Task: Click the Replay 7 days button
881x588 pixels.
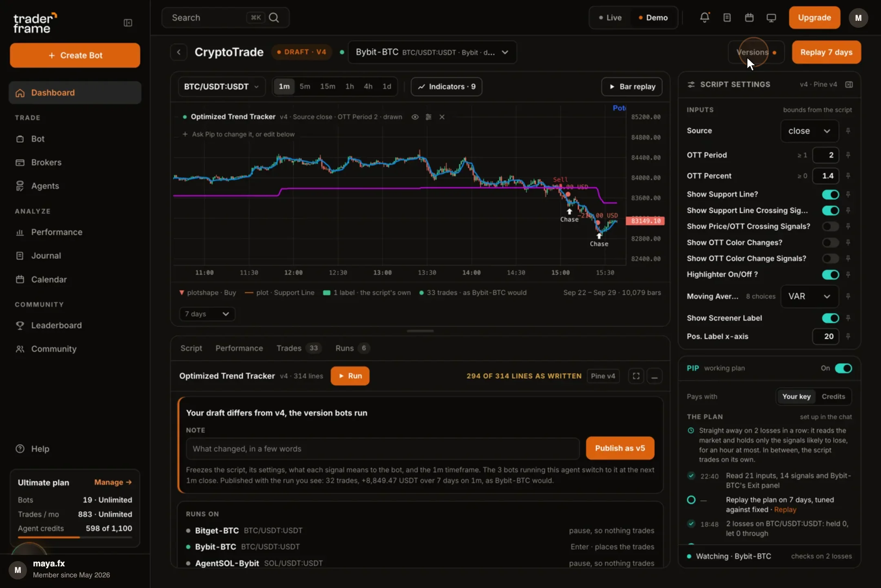Action: coord(826,52)
